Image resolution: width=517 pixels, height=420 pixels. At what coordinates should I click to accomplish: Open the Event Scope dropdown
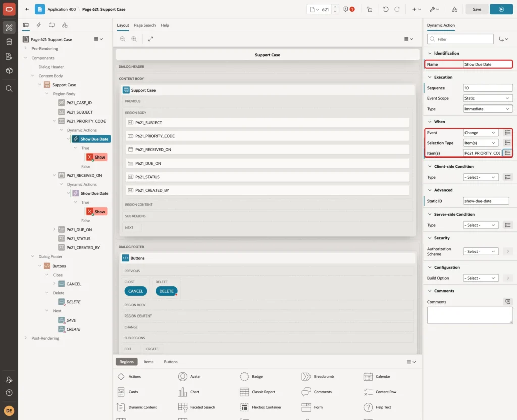click(x=488, y=98)
